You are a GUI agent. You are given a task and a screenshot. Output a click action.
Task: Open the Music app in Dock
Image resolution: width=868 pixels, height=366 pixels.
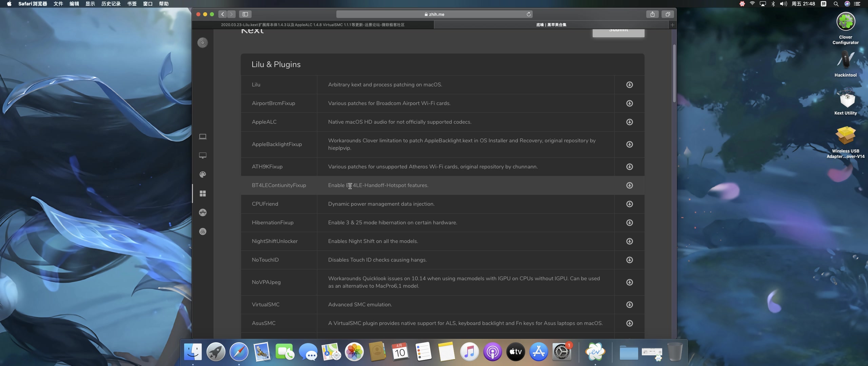pyautogui.click(x=470, y=352)
